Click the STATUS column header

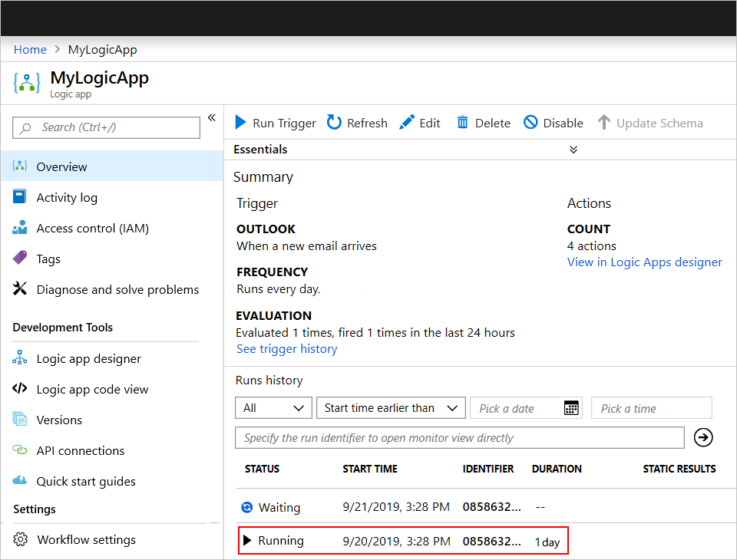pyautogui.click(x=262, y=469)
